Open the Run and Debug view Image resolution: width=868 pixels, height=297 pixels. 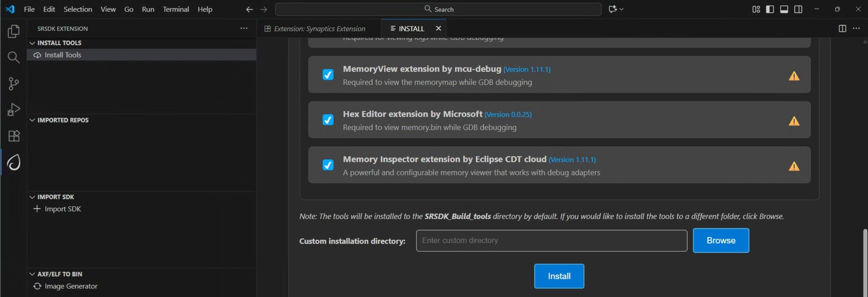pyautogui.click(x=13, y=110)
